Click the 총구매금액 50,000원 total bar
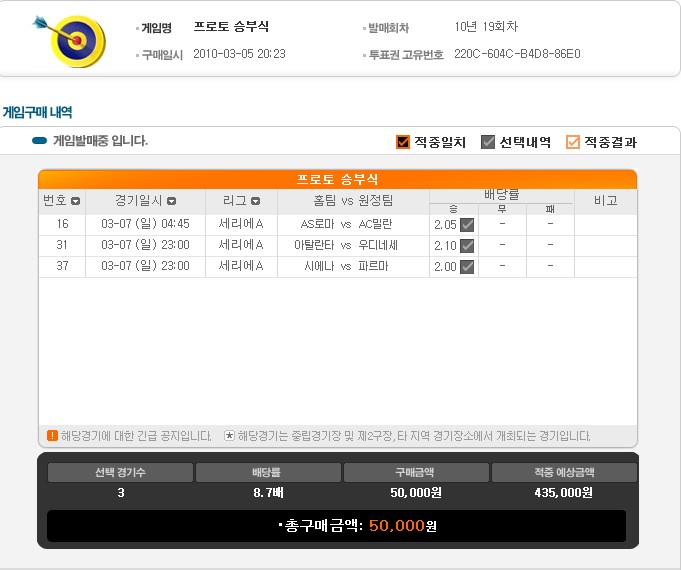 point(336,526)
